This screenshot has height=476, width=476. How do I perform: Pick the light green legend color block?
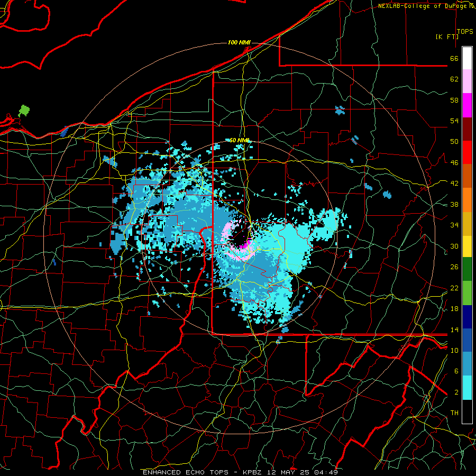467,293
